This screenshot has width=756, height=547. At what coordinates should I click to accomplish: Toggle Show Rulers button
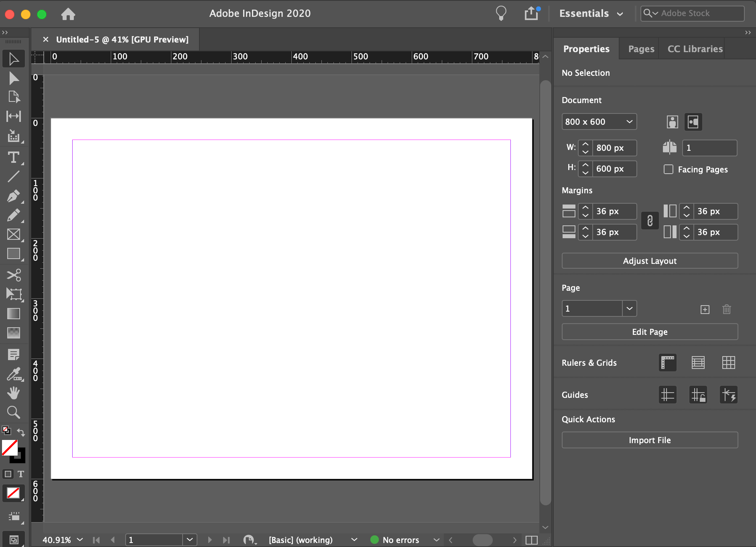click(668, 363)
